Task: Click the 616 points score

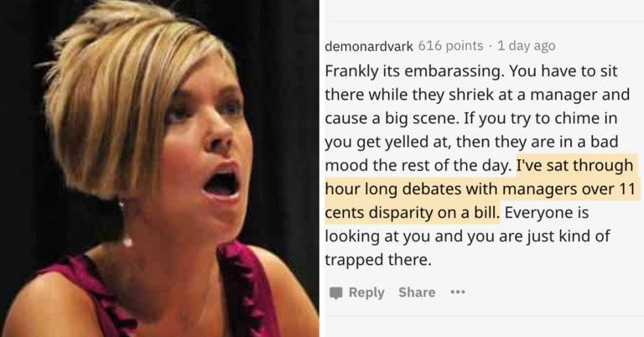Action: point(450,45)
